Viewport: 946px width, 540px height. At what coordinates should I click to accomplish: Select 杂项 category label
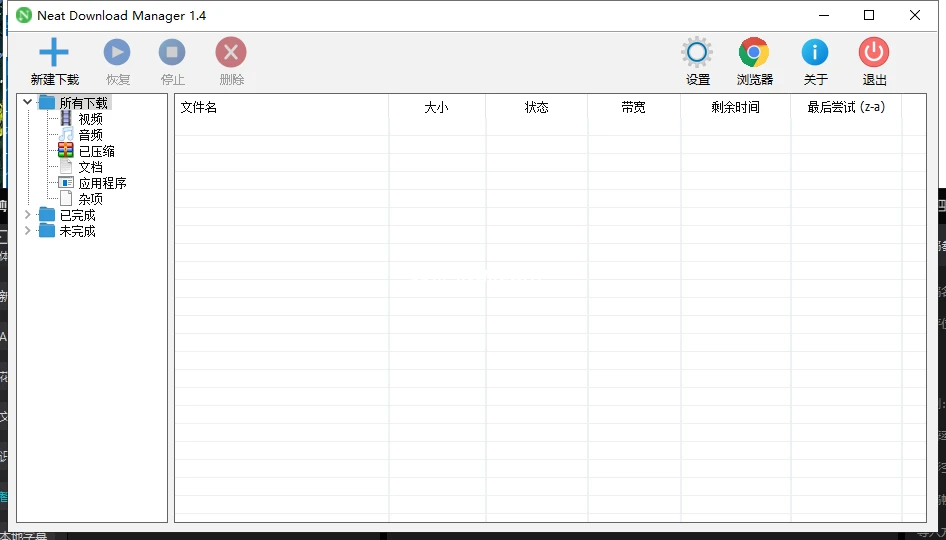pos(90,199)
